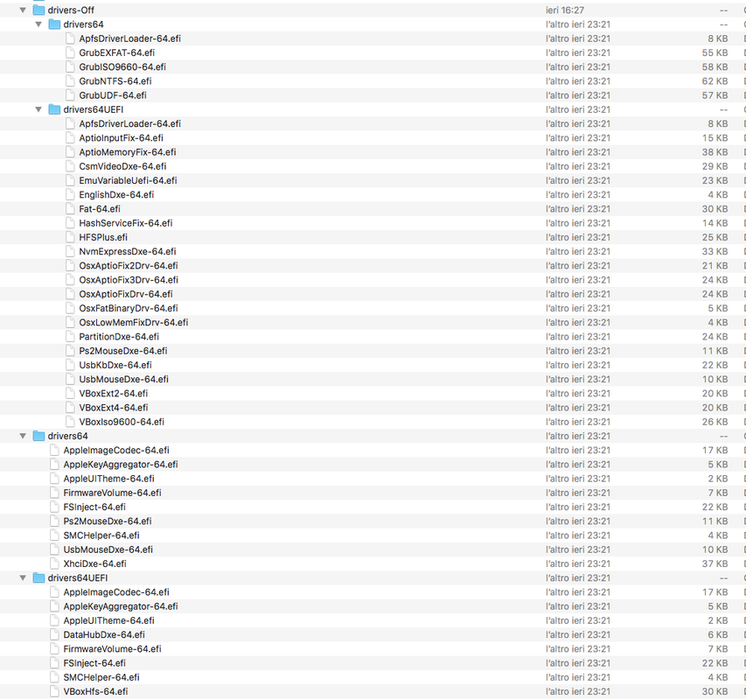746x700 pixels.
Task: Click the Fat-64.efi file icon
Action: click(x=71, y=209)
